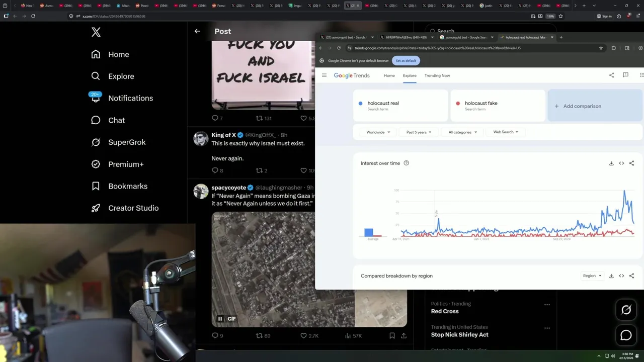Open more options for Stop Nick Shirley Act

pyautogui.click(x=547, y=328)
